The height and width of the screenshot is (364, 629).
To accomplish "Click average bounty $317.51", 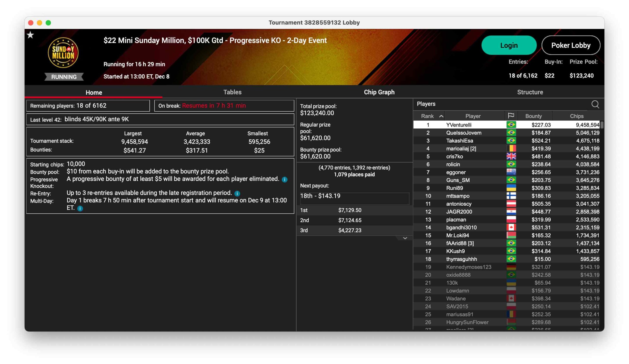I will click(x=196, y=150).
